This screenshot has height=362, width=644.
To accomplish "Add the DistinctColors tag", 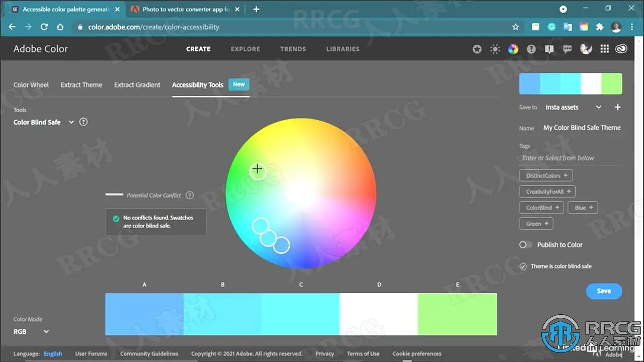I will [x=546, y=175].
